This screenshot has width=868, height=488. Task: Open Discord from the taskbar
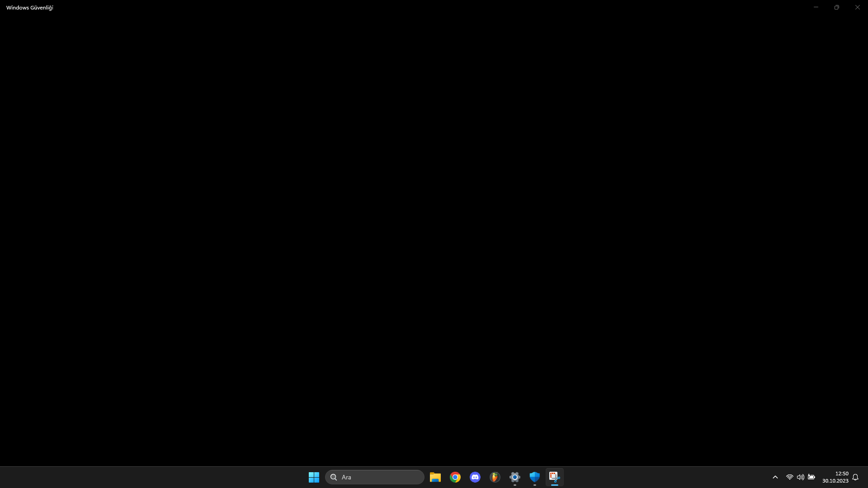coord(475,477)
